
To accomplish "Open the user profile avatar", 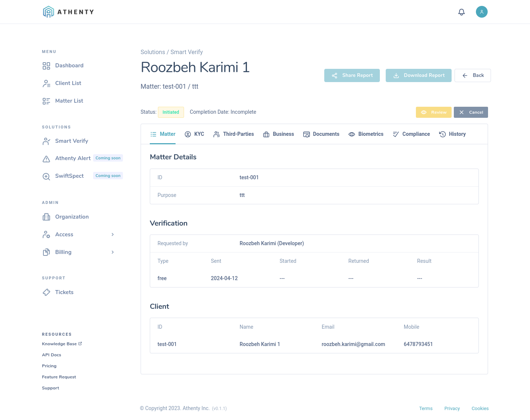I will pos(482,12).
